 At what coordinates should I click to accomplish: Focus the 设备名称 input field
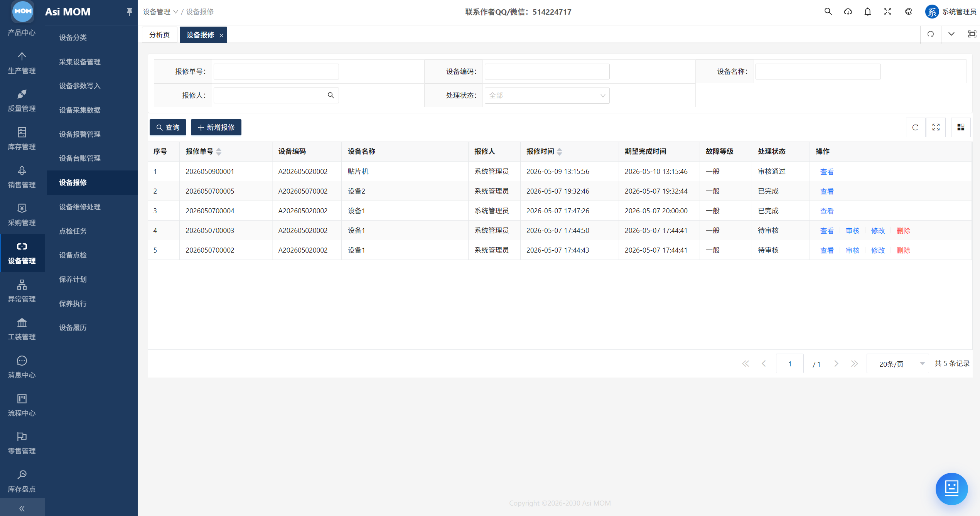click(x=818, y=71)
